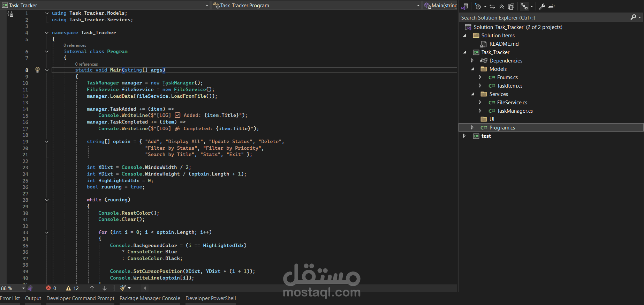Open search options dropdown arrow
The width and height of the screenshot is (644, 305).
[x=640, y=17]
